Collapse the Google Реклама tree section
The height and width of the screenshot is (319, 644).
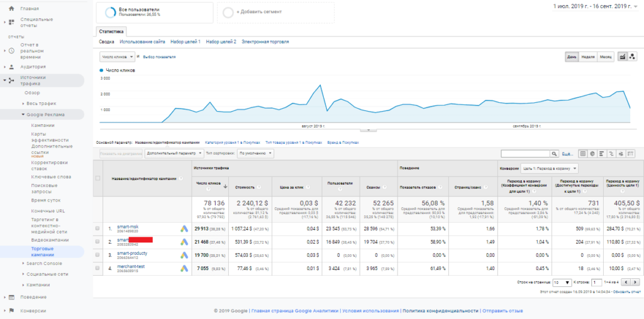coord(23,115)
